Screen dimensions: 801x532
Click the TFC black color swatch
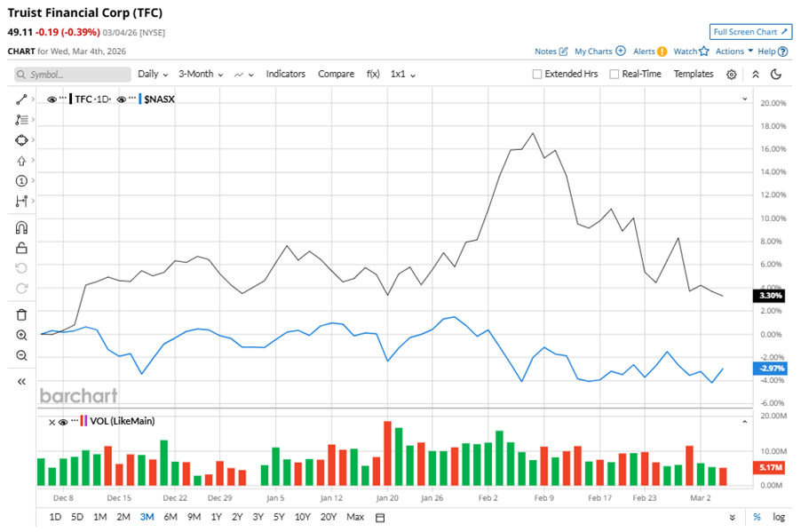coord(70,99)
